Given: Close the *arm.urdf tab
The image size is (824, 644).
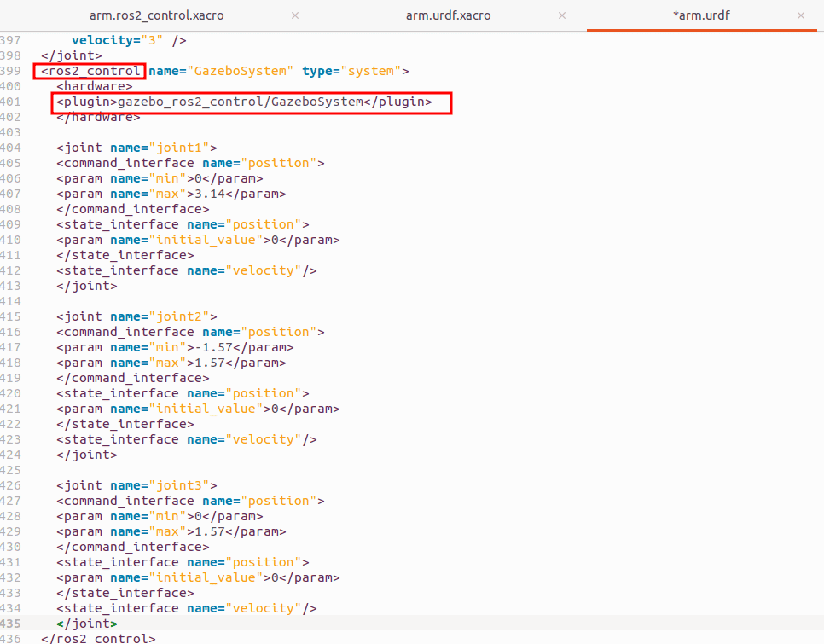Looking at the screenshot, I should [x=801, y=15].
